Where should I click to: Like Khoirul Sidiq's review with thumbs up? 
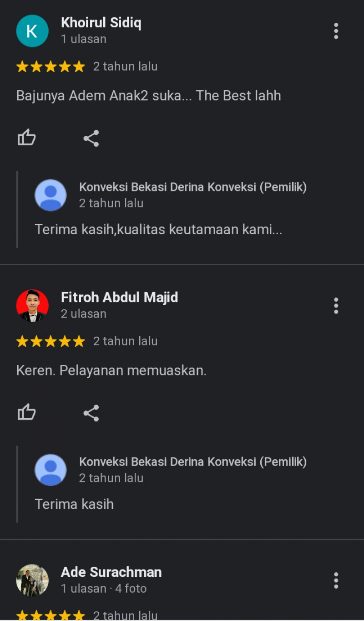(26, 138)
